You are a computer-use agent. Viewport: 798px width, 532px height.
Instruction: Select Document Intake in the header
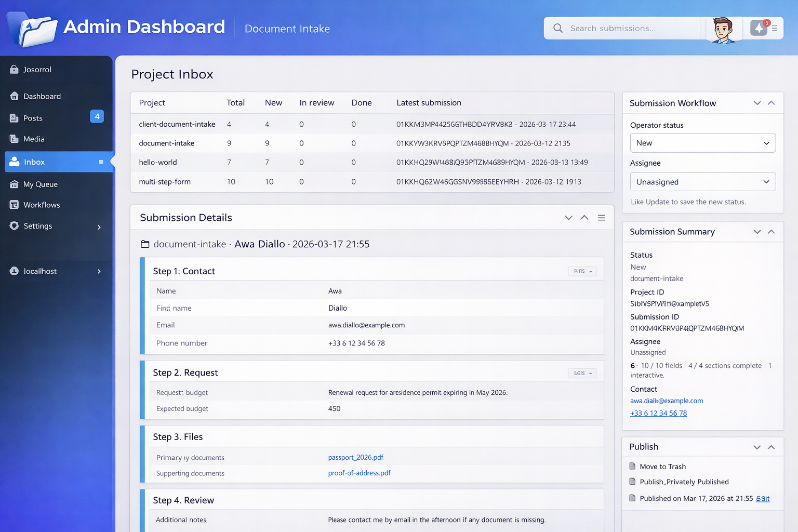pos(287,29)
